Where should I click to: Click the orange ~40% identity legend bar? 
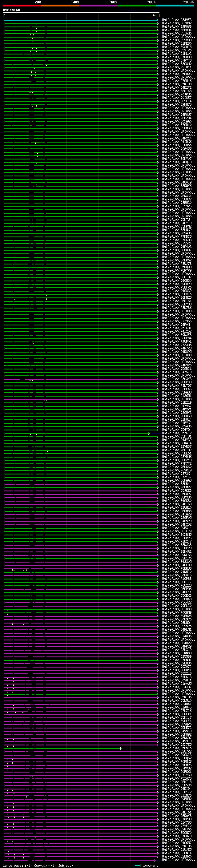(x=60, y=6)
